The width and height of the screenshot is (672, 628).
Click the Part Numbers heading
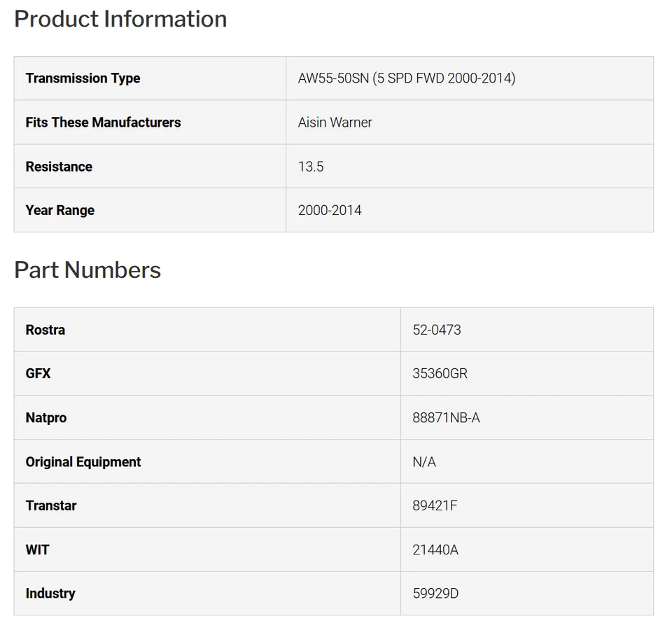pos(87,270)
